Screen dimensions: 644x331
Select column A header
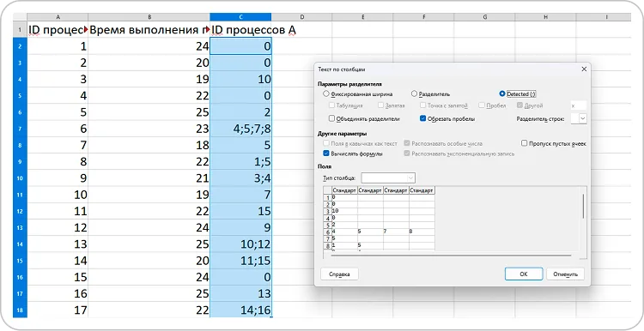(58, 17)
